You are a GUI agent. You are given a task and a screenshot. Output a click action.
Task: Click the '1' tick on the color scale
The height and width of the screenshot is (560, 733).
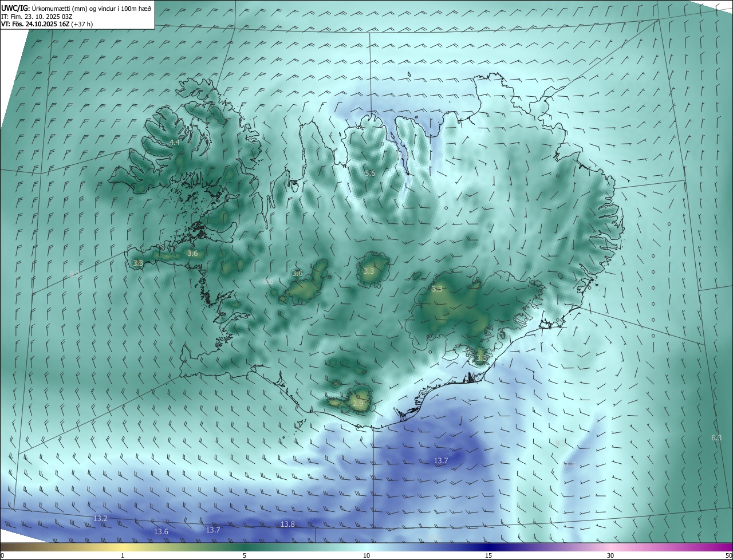click(123, 555)
